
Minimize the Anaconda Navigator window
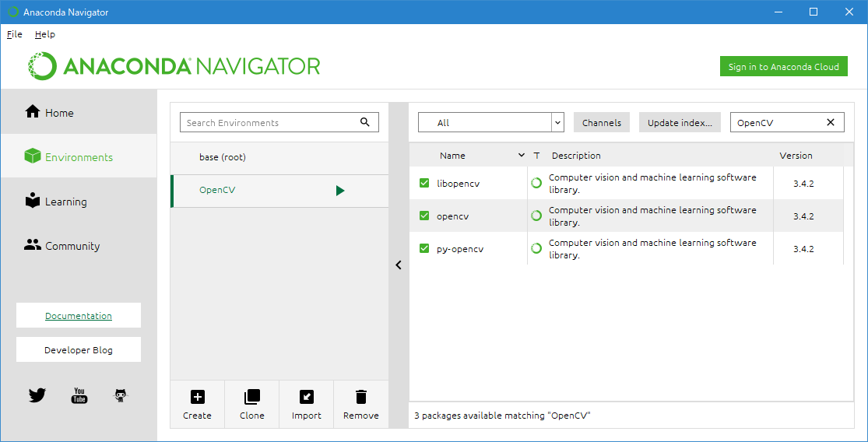pos(779,12)
